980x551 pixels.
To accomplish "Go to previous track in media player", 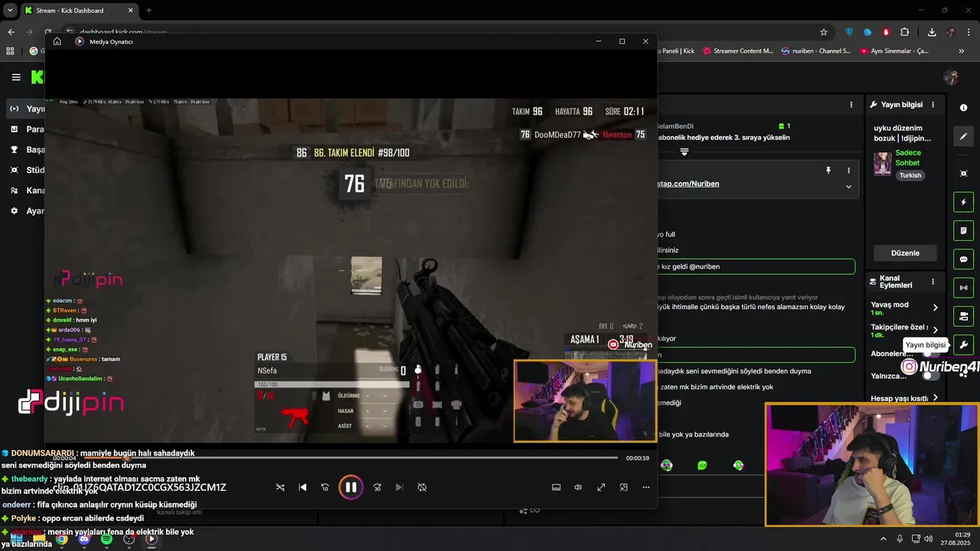I will tap(302, 487).
